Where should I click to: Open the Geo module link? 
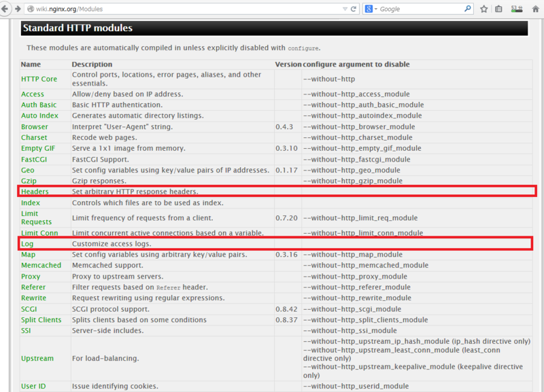click(x=27, y=170)
